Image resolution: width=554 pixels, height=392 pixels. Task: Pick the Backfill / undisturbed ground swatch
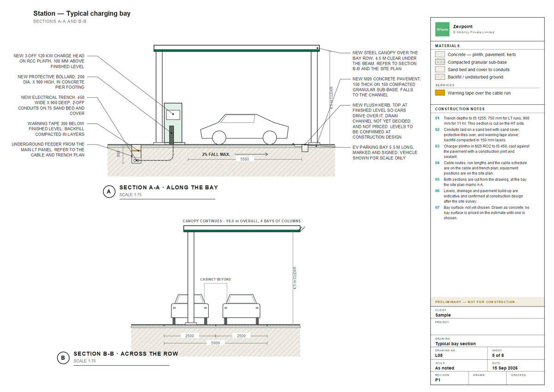440,77
